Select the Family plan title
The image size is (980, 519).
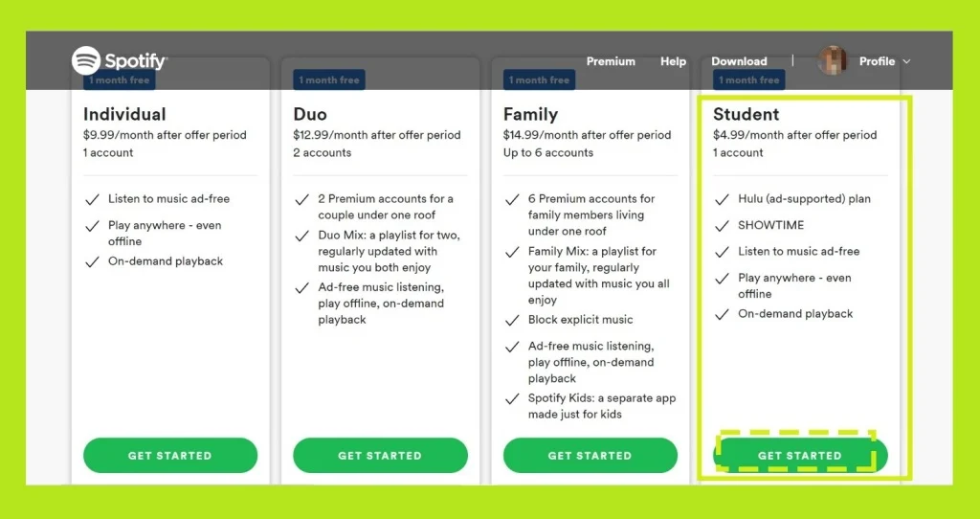coord(530,114)
